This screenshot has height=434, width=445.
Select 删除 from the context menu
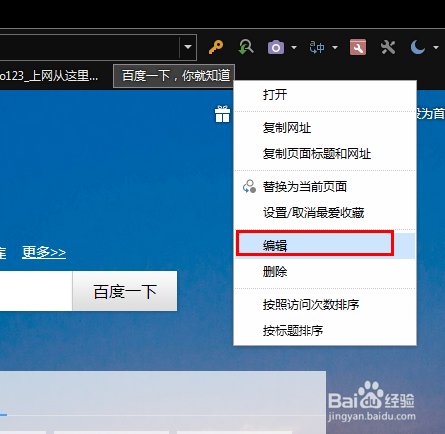[x=325, y=272]
